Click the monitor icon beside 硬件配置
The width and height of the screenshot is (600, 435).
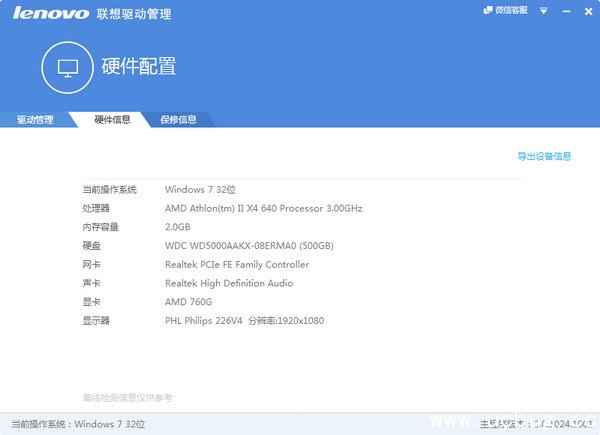click(x=68, y=68)
